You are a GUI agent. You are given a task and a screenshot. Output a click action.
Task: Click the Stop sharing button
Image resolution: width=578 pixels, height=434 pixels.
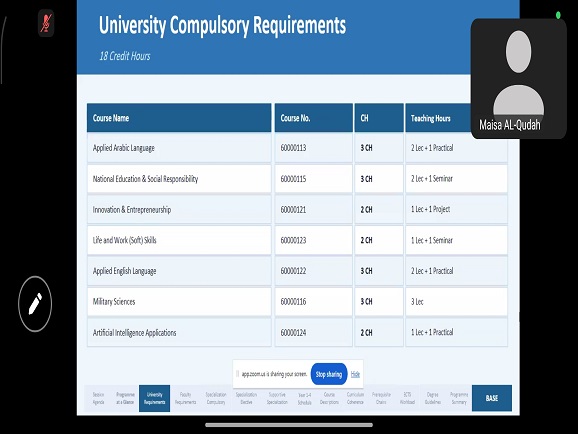tap(329, 374)
